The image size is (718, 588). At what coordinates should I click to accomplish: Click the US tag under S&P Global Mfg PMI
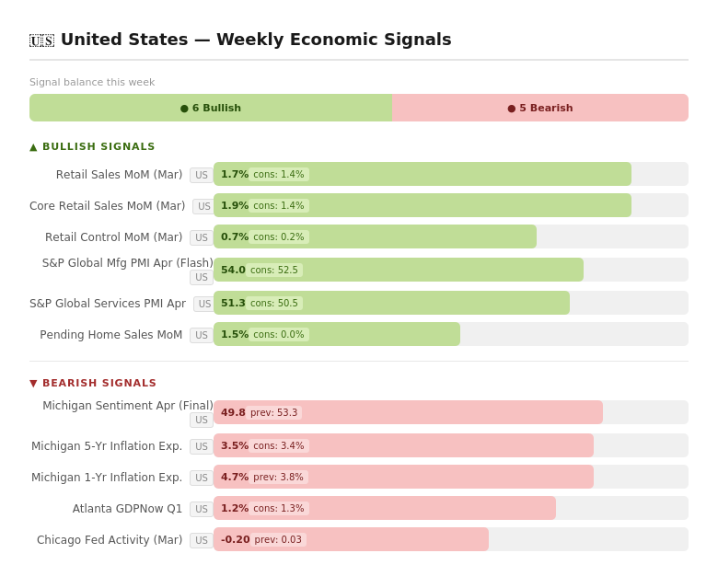(202, 277)
